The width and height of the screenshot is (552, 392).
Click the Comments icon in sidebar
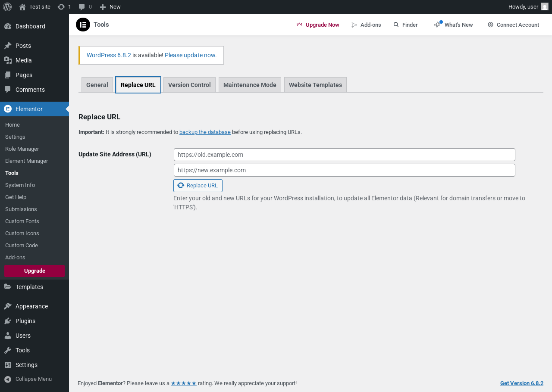pyautogui.click(x=8, y=90)
